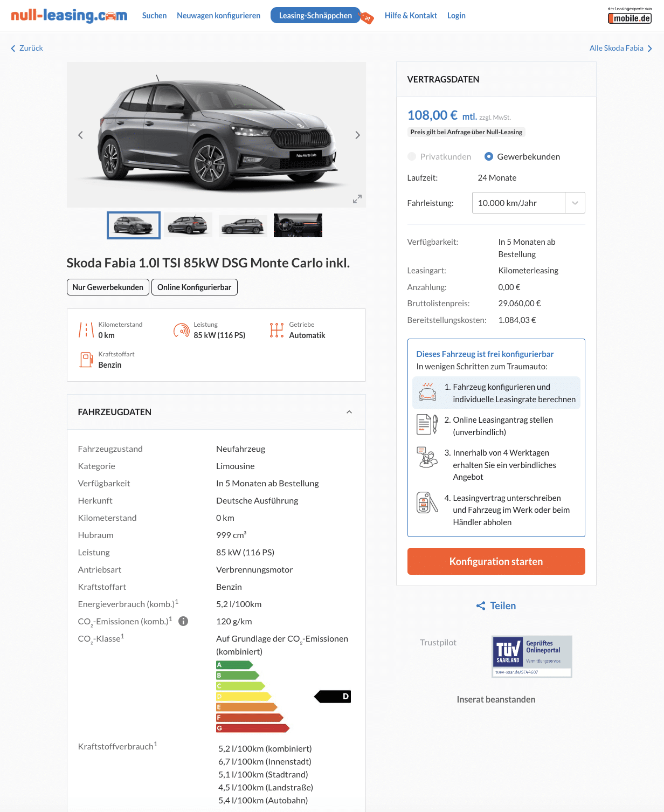
Task: Open the CO2-Emissionen info icon
Action: pos(183,621)
